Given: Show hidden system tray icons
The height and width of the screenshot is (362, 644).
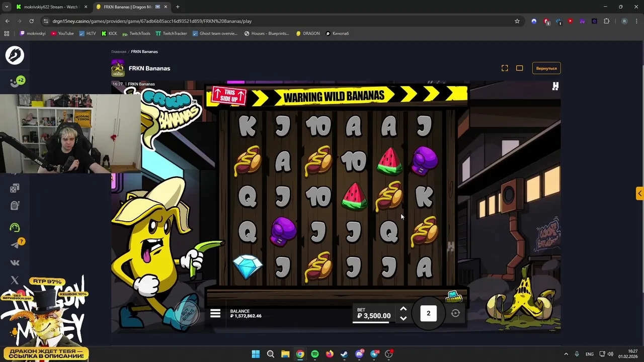Looking at the screenshot, I should pos(566,354).
